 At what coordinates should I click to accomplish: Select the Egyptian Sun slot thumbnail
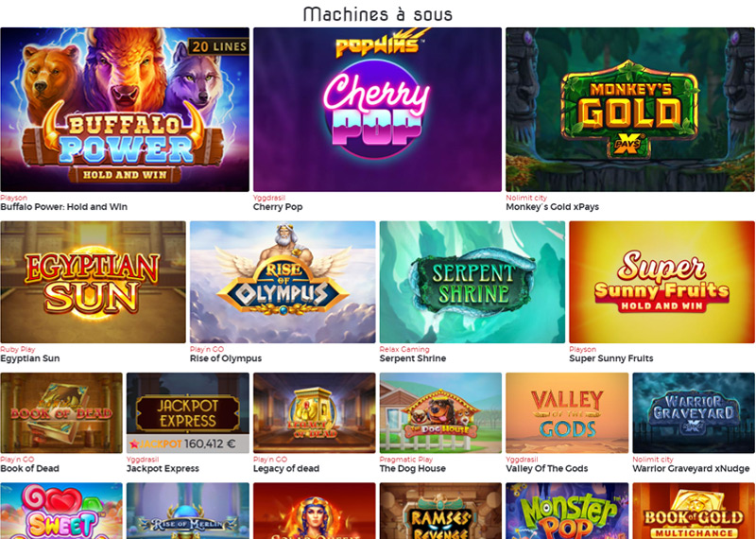[x=93, y=283]
